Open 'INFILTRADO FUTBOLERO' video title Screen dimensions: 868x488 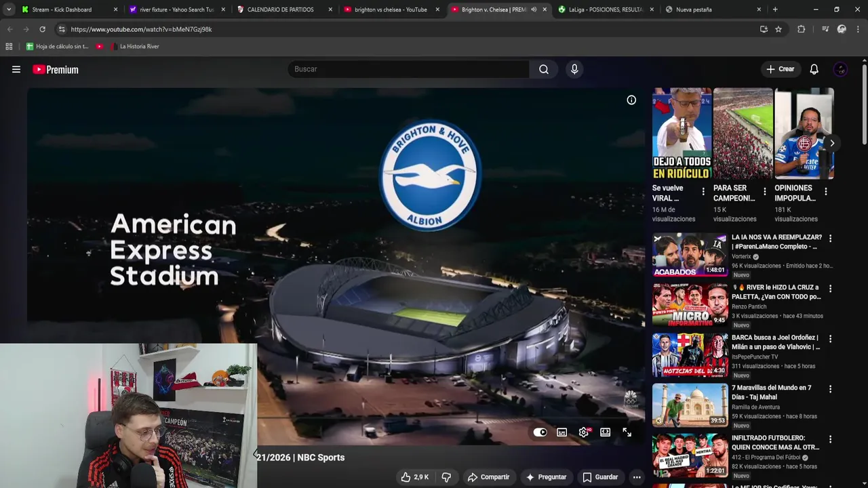click(776, 443)
